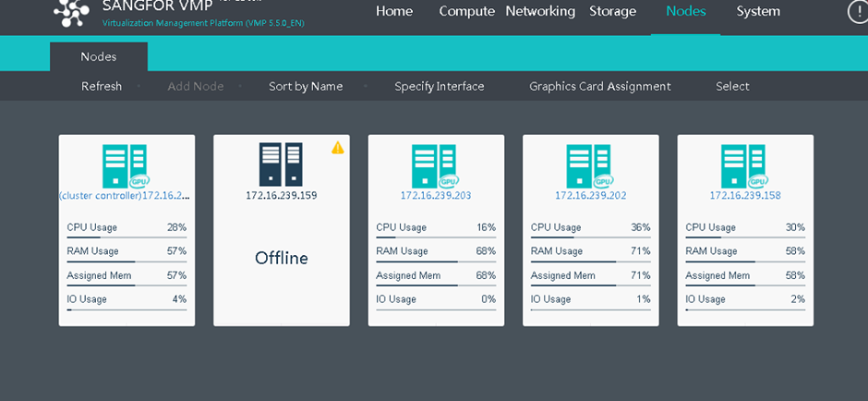The width and height of the screenshot is (868, 401).
Task: Select server icon for node 172.16.239.158
Action: click(x=744, y=166)
